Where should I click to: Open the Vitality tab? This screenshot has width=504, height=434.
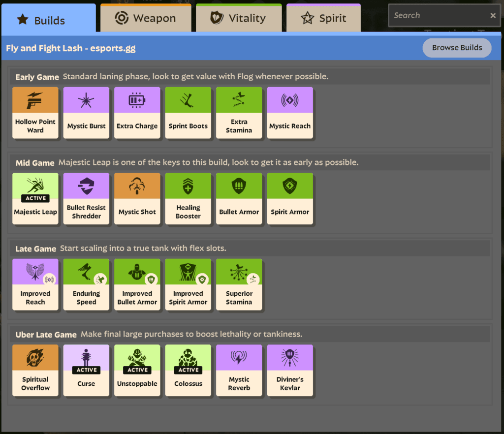(x=239, y=19)
